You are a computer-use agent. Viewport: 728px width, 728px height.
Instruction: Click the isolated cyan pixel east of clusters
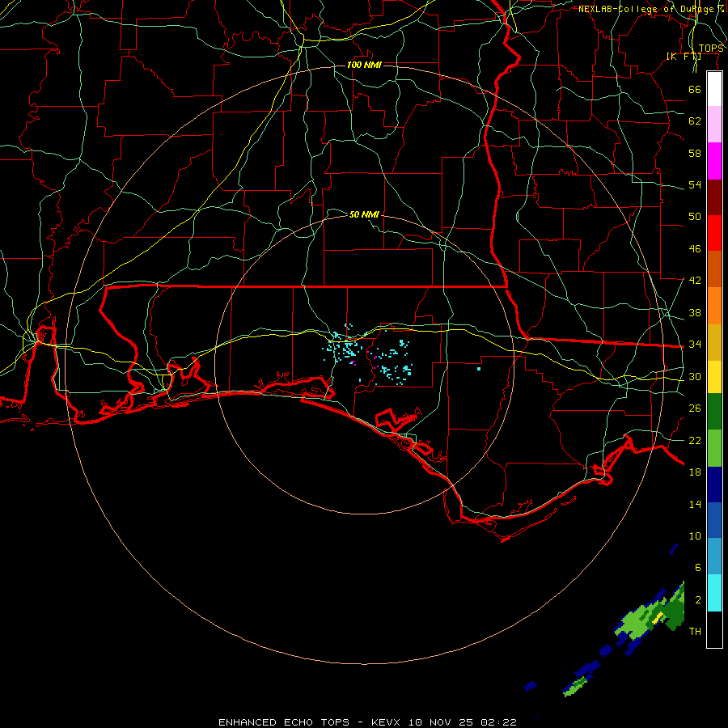point(479,369)
